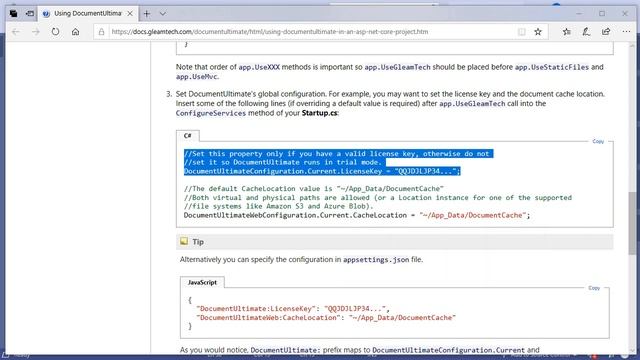Open Reading view book icon
The height and width of the screenshot is (360, 640).
(x=521, y=32)
